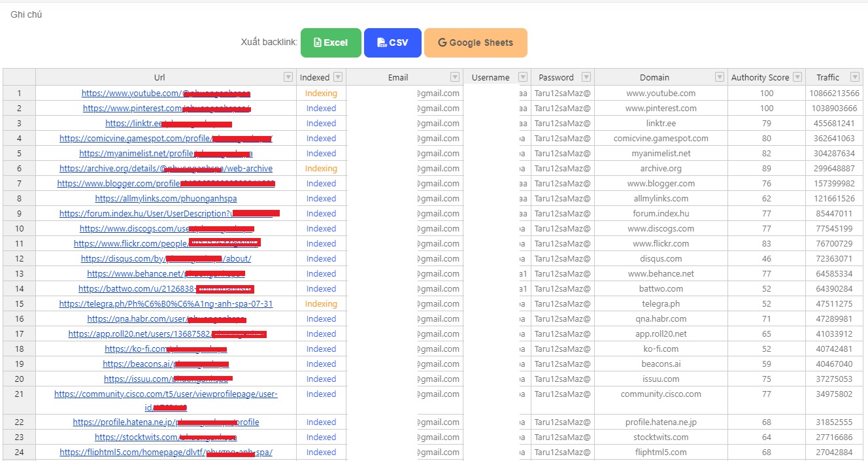868x461 pixels.
Task: Open the Url column filter dropdown
Action: coord(288,77)
